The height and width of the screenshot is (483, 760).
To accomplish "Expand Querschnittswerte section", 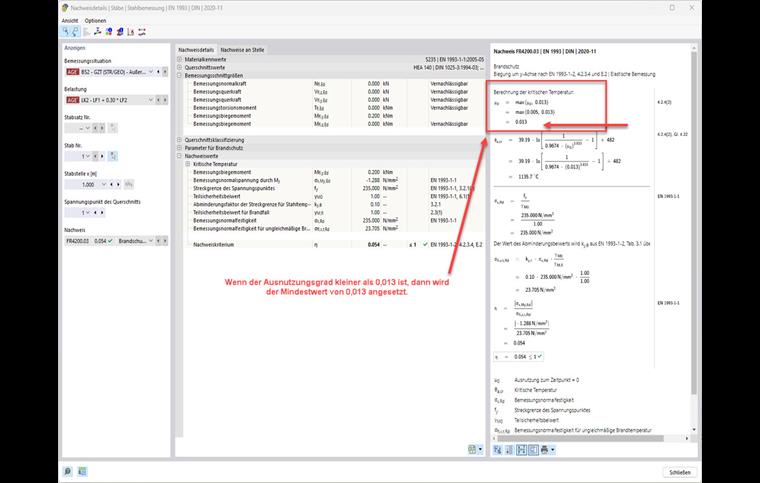I will [x=179, y=68].
